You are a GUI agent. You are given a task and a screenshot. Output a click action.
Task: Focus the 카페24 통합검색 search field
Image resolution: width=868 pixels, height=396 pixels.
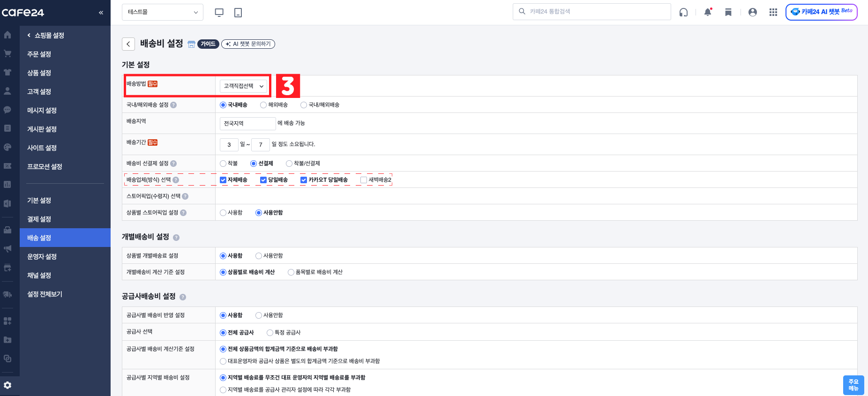click(x=592, y=12)
